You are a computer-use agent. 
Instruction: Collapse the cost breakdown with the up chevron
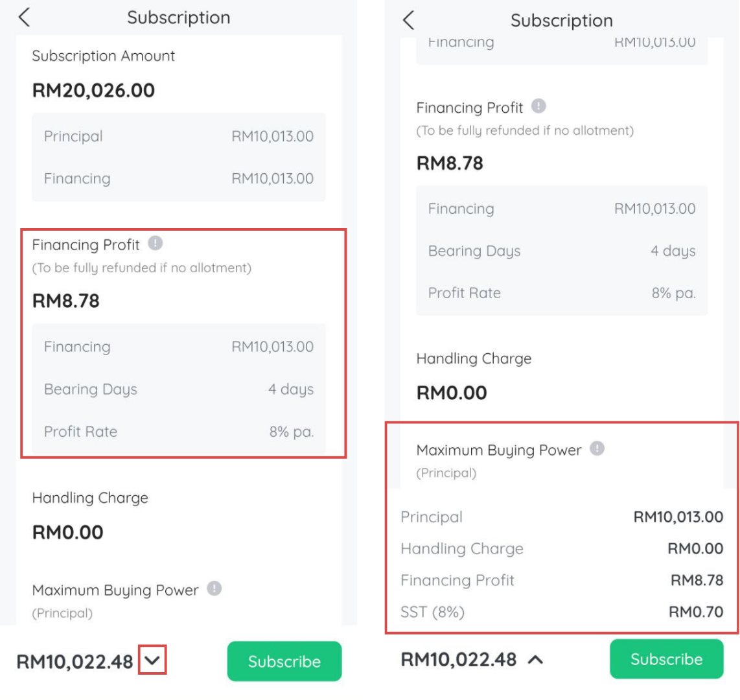535,660
